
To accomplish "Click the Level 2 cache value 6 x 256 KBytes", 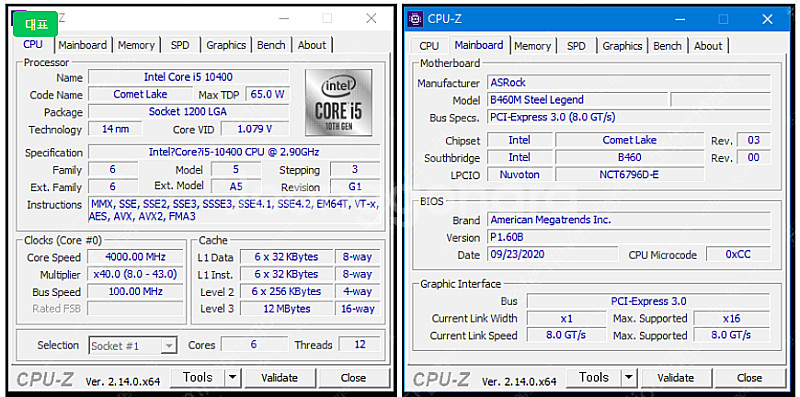I will 286,291.
